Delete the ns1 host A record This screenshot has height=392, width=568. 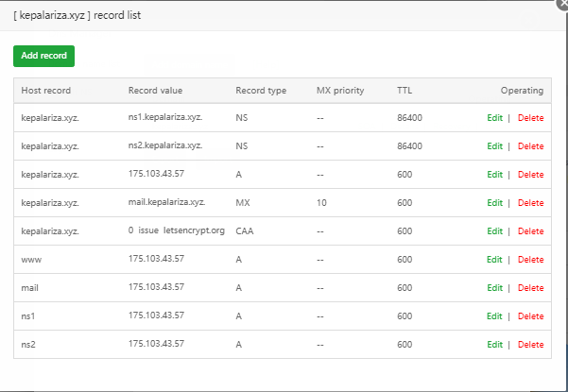tap(530, 316)
